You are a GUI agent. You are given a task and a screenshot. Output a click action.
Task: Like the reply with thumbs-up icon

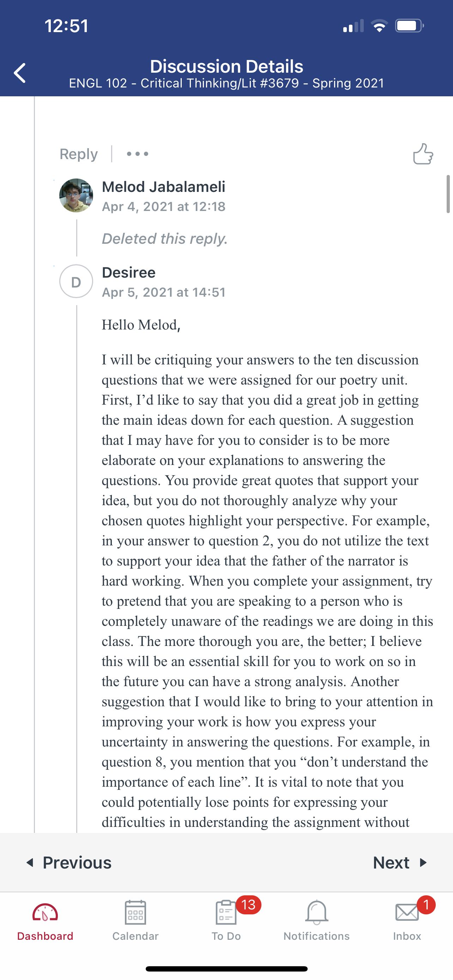click(423, 154)
